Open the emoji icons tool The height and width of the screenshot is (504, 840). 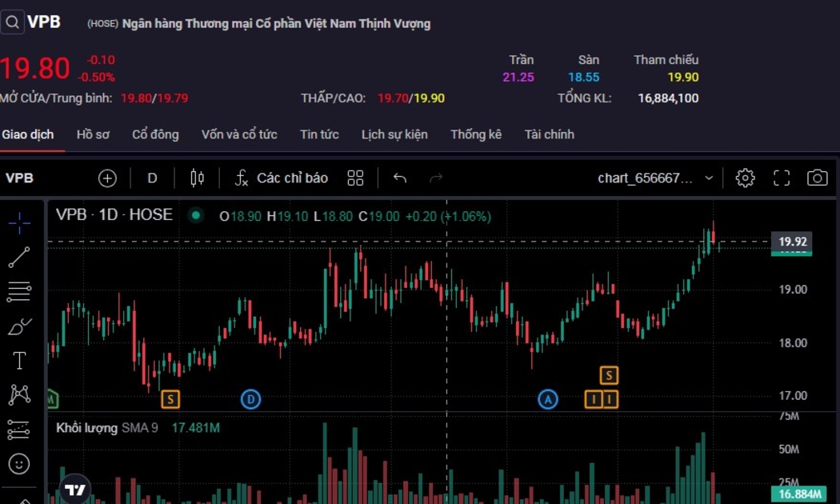coord(19,463)
